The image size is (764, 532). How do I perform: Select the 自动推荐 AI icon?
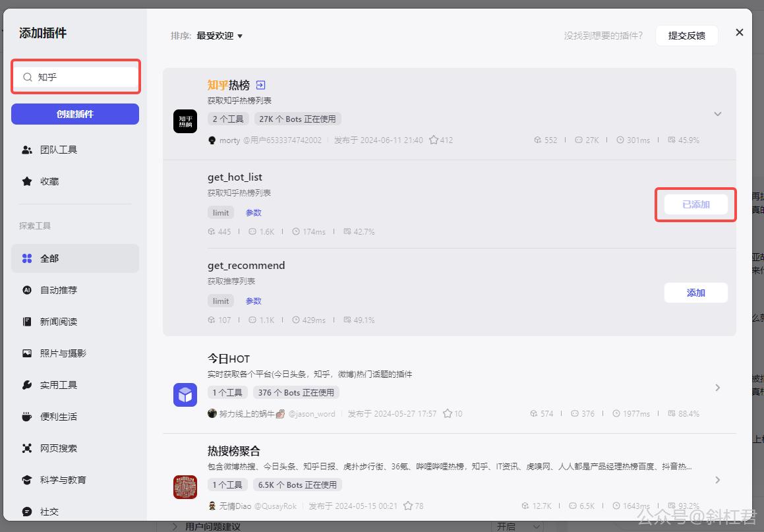click(x=27, y=290)
